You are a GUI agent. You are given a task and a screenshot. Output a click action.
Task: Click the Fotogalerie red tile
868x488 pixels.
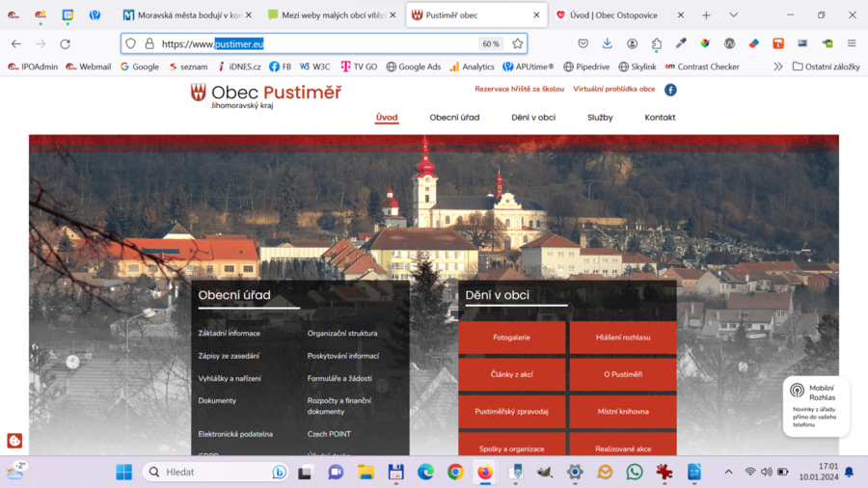(511, 338)
